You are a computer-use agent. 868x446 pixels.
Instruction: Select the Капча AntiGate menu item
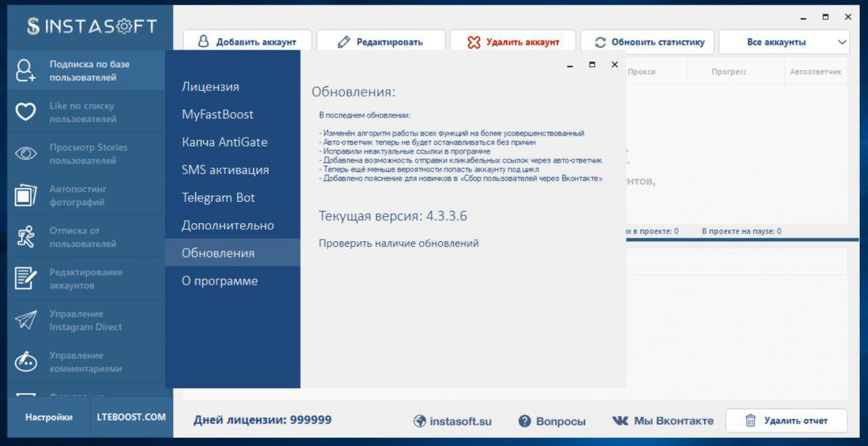[224, 142]
